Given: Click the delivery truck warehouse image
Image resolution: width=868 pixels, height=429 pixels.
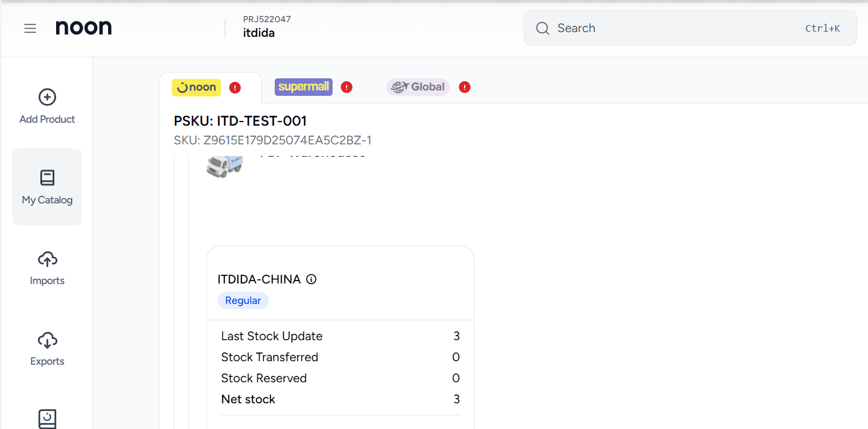Looking at the screenshot, I should point(224,166).
